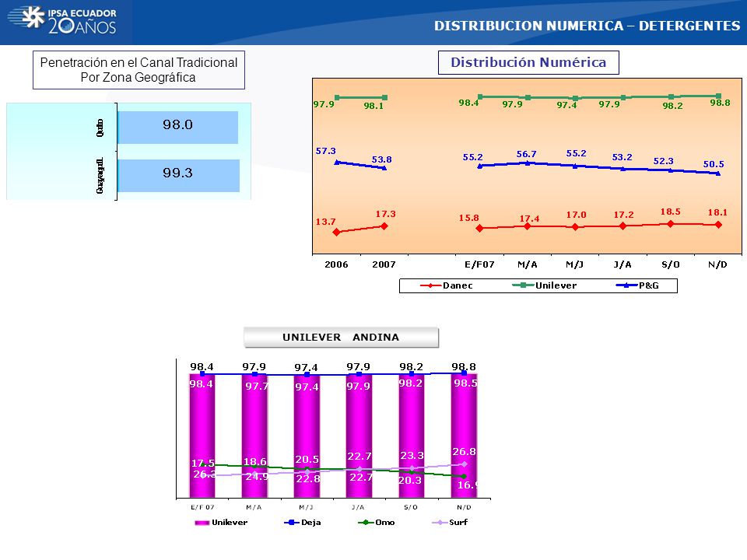Click the blue P&G data point at N/D
The height and width of the screenshot is (560, 747).
718,173
